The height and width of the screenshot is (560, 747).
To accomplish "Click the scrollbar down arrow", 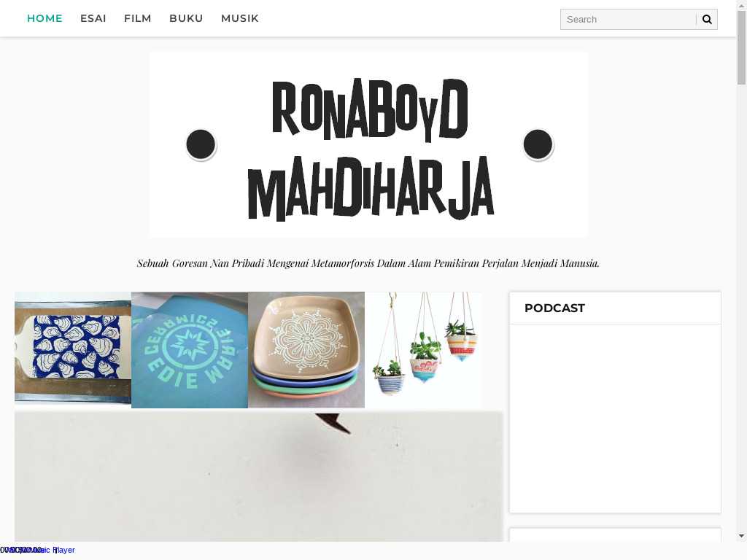I will pos(741,536).
